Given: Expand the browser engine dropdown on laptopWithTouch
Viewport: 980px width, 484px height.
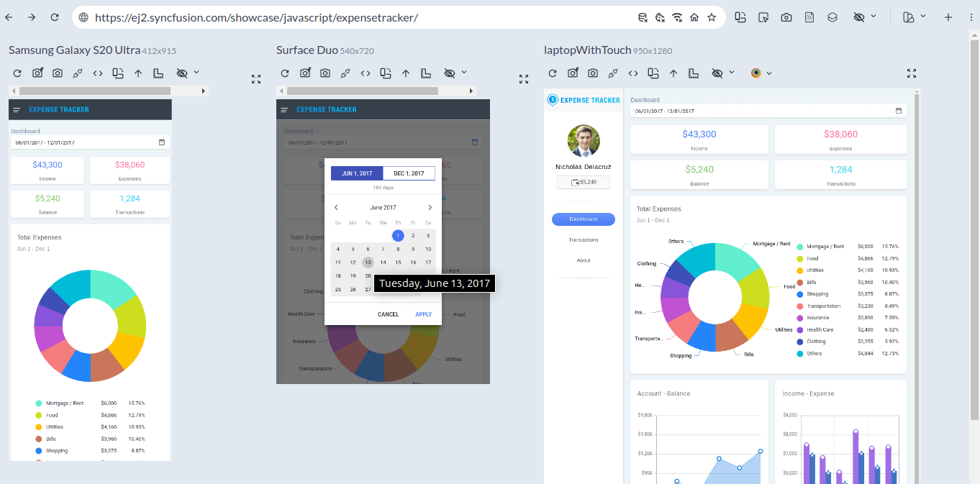Looking at the screenshot, I should pyautogui.click(x=769, y=73).
